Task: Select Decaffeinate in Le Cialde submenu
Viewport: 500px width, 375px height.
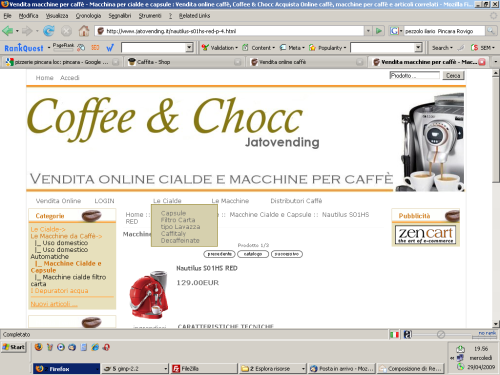Action: [180, 241]
